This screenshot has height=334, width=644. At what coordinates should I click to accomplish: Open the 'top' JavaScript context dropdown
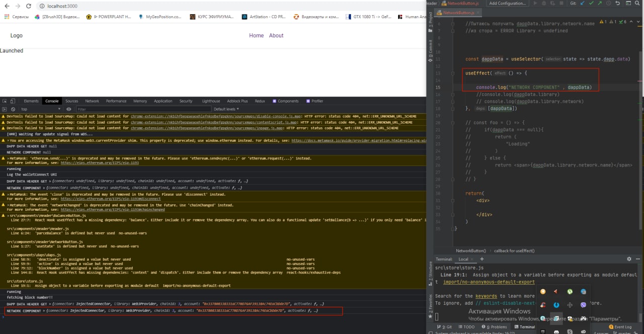41,109
